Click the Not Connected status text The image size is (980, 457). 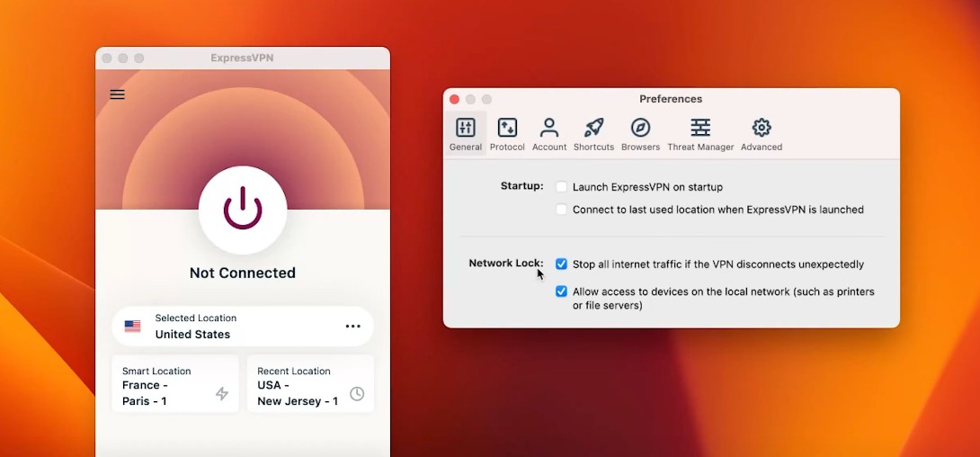[243, 273]
